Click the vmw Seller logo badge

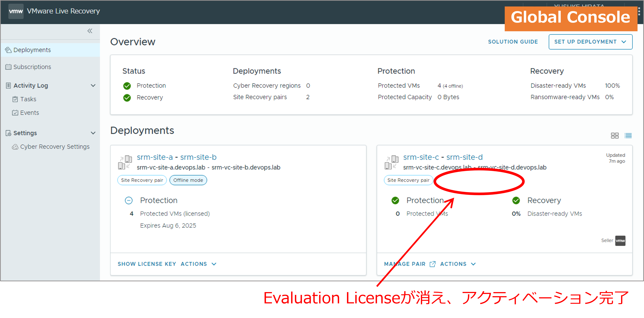point(620,241)
